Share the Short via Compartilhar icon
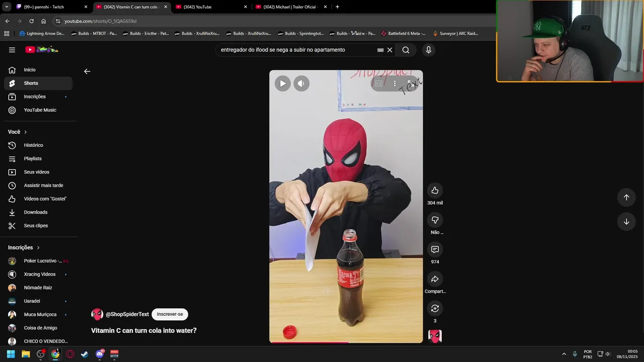 click(435, 279)
